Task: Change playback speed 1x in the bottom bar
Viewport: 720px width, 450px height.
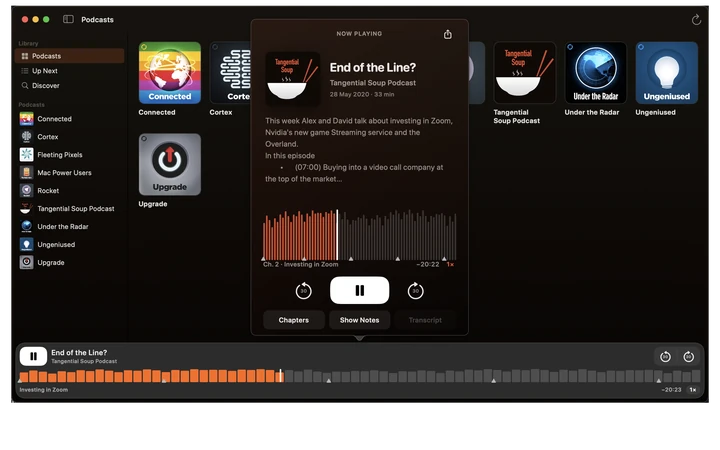Action: click(x=693, y=389)
